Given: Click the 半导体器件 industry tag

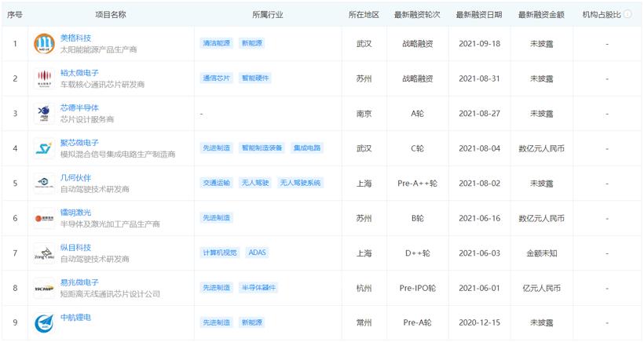Looking at the screenshot, I should (x=258, y=288).
